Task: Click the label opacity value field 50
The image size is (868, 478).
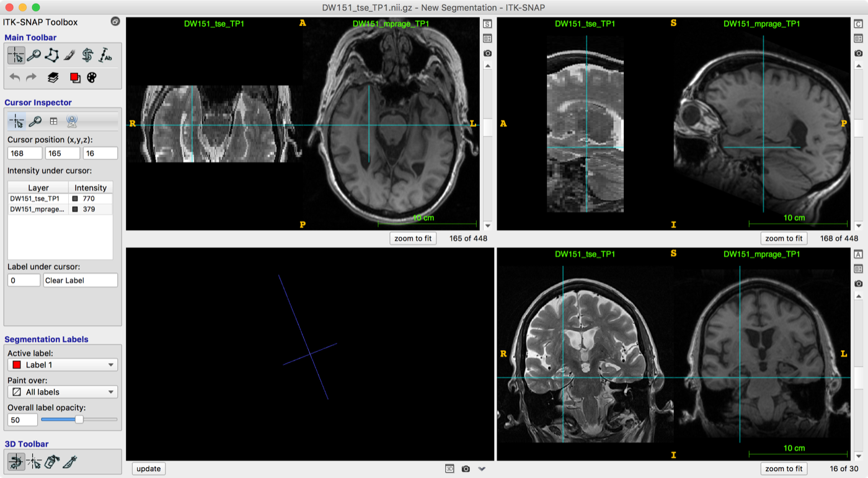Action: click(22, 420)
